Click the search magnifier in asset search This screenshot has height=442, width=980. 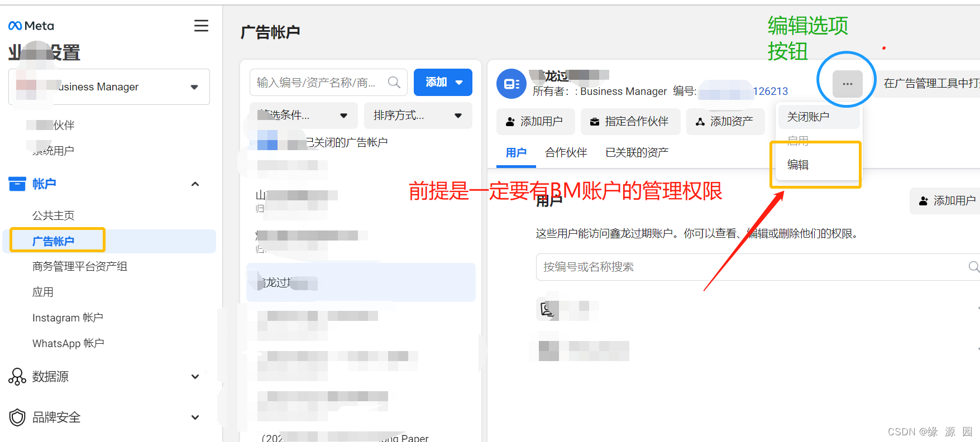click(394, 83)
